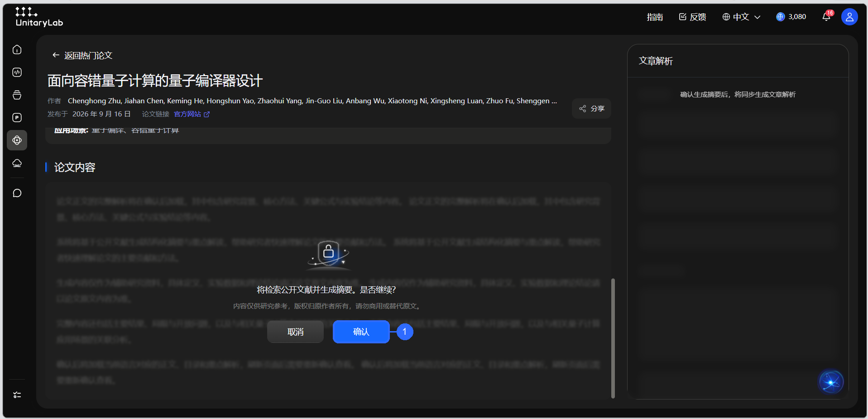This screenshot has width=868, height=419.
Task: Open the home sidebar icon
Action: 17,49
